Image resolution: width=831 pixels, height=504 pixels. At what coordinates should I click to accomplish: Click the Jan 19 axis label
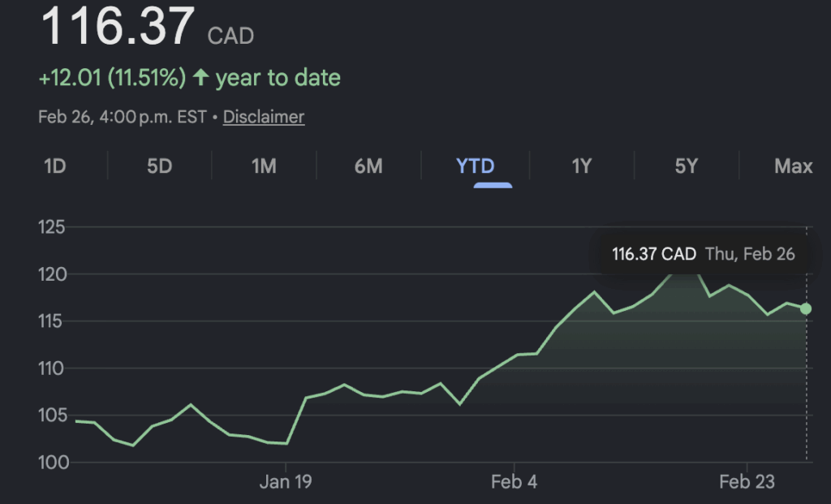tap(286, 482)
